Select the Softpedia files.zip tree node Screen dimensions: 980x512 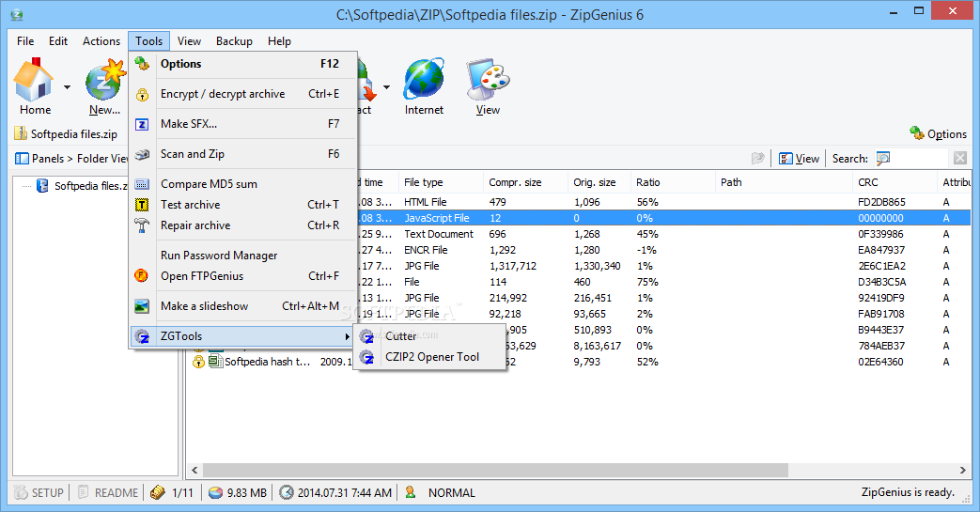click(x=90, y=186)
